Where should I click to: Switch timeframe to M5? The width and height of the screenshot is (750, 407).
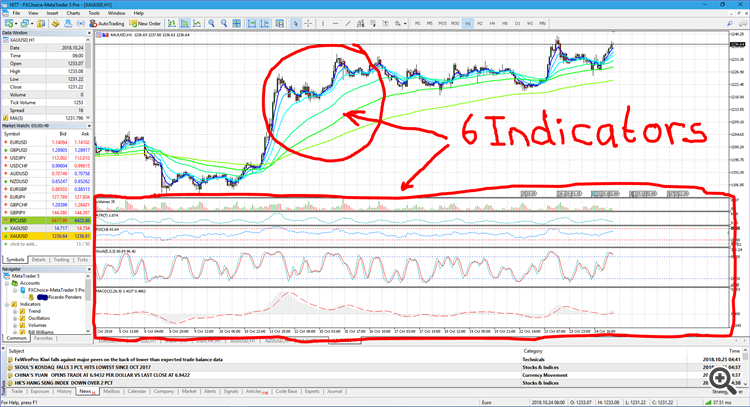pos(430,23)
